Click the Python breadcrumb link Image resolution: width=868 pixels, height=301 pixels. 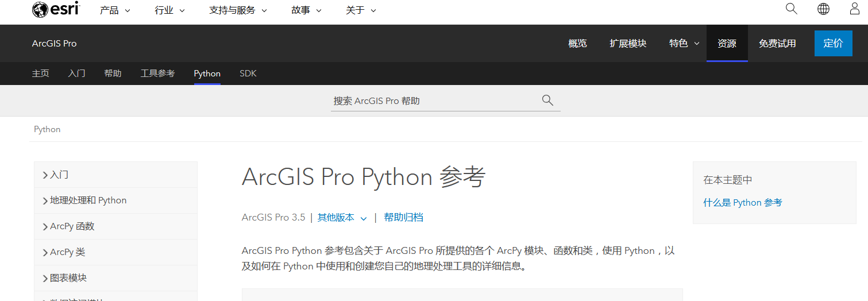(x=47, y=129)
